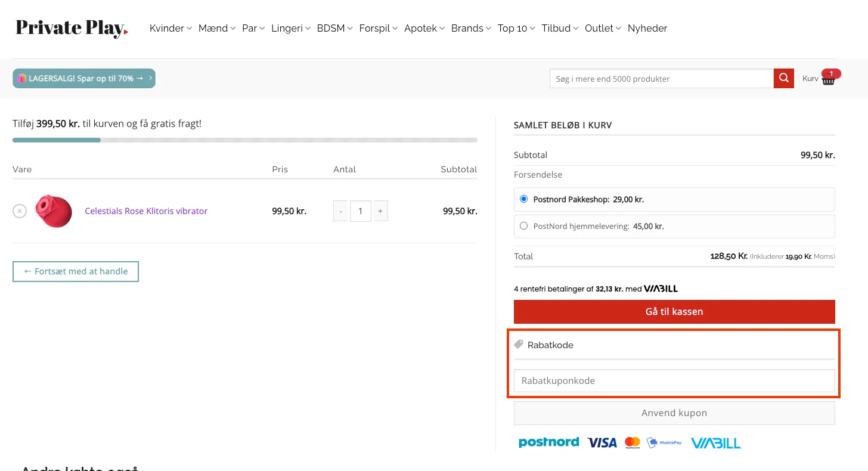Open the Nyheder menu item
The height and width of the screenshot is (471, 868).
(x=647, y=28)
